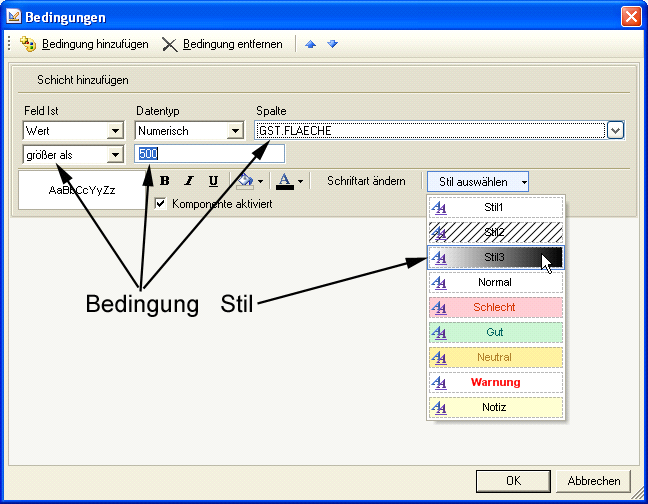Expand the größer als operator dropdown
648x504 pixels.
(x=115, y=154)
